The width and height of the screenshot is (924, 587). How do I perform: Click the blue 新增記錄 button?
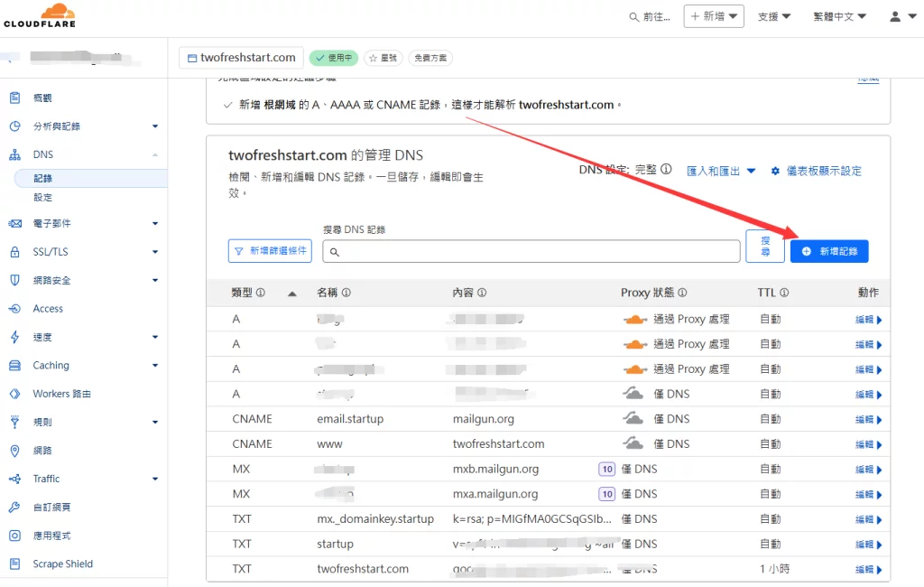829,251
